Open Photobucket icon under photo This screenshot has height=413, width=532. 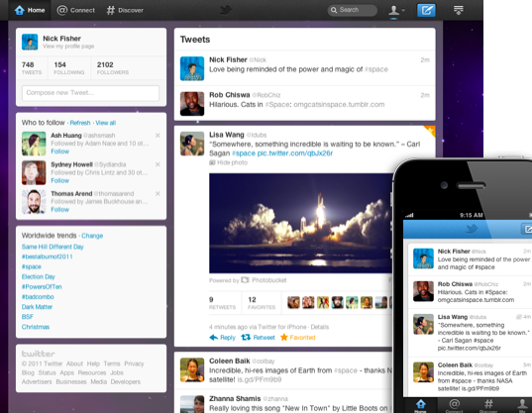tap(245, 280)
